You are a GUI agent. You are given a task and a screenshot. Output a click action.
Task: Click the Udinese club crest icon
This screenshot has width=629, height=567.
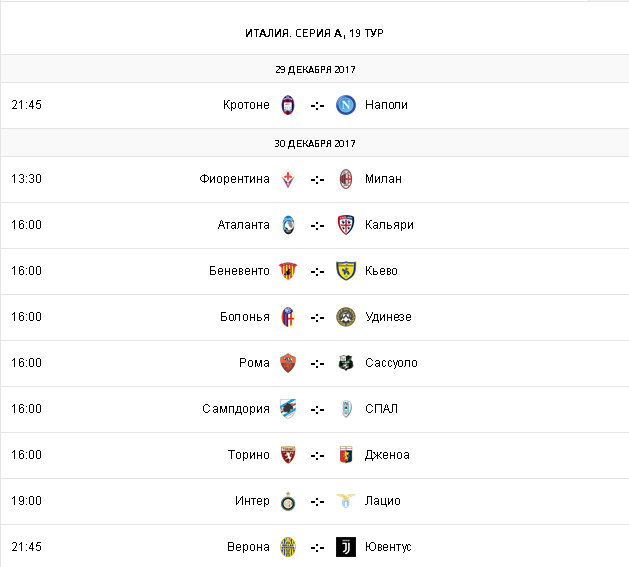pos(346,317)
